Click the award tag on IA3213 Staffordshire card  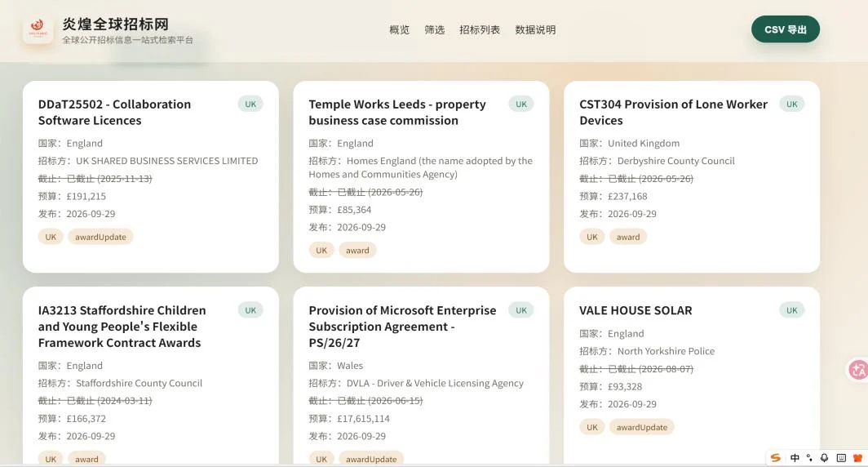(87, 459)
